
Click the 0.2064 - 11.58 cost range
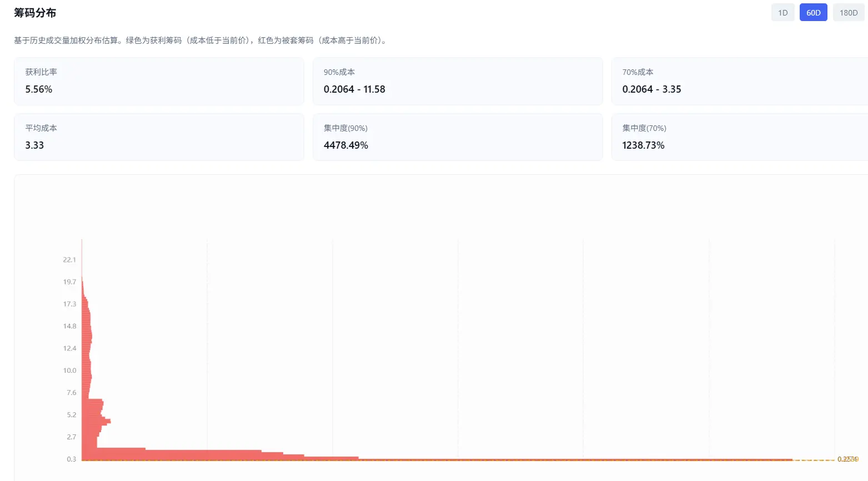coord(354,89)
